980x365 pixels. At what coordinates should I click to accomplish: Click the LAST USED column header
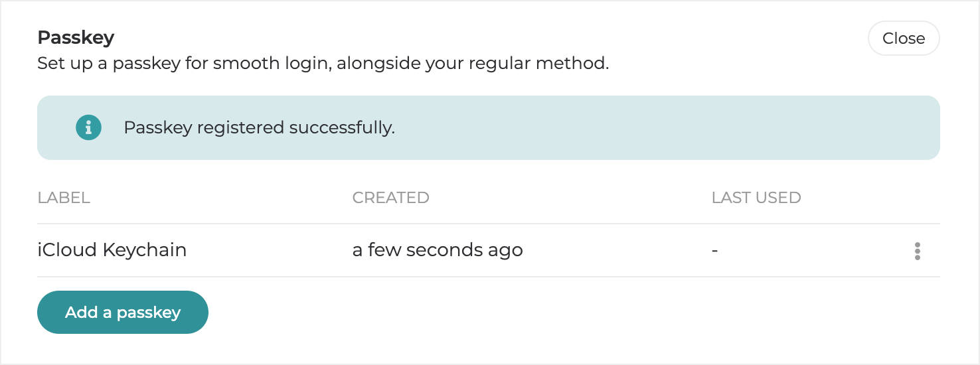[756, 198]
